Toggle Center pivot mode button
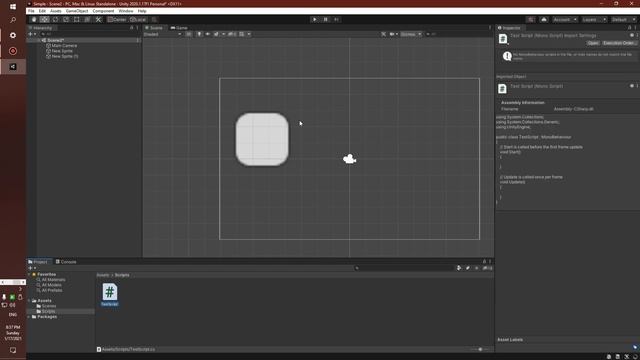This screenshot has width=640, height=360. click(117, 20)
